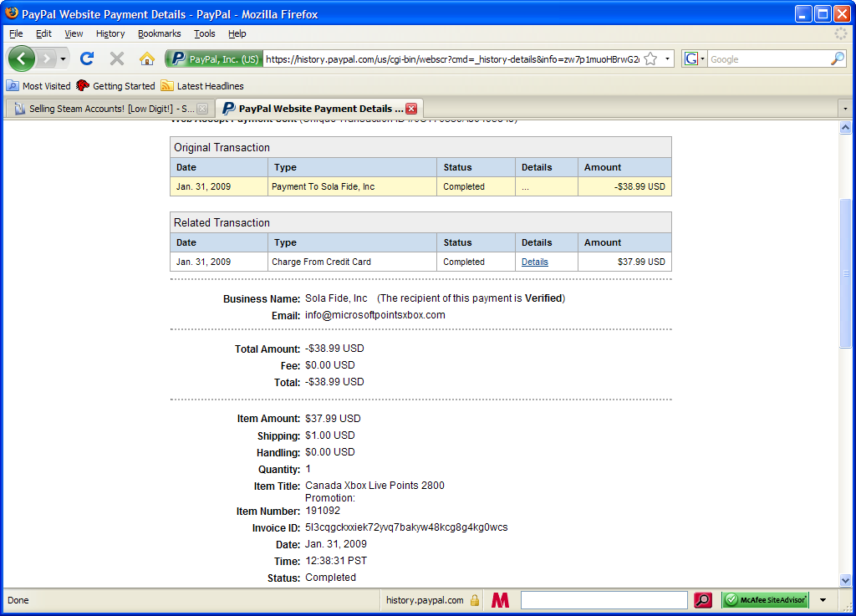Viewport: 856px width, 616px height.
Task: Click the $37.99 USD amount in Related Transaction
Action: 641,262
